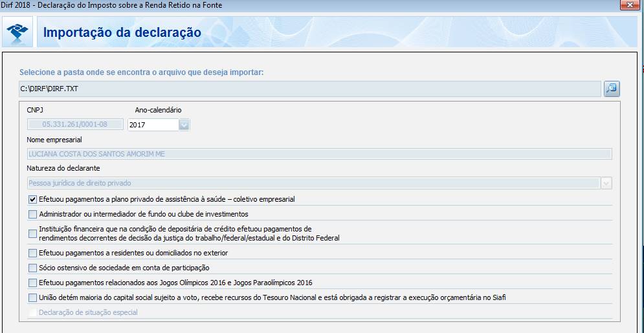Uncheck plano privado de assistência à saúde
The height and width of the screenshot is (333, 644).
32,200
